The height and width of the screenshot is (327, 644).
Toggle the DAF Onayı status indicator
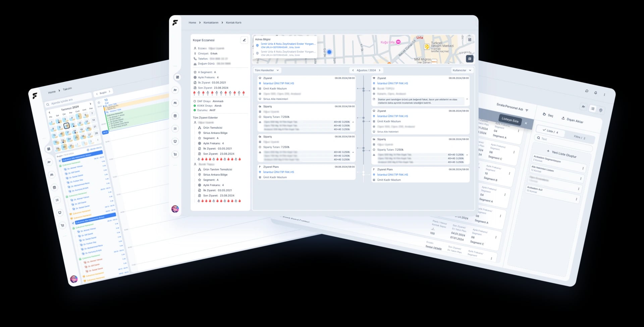[x=195, y=101]
